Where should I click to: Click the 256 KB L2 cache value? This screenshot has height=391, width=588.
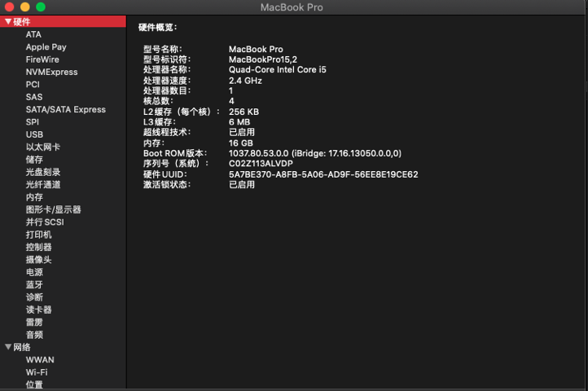click(x=244, y=112)
